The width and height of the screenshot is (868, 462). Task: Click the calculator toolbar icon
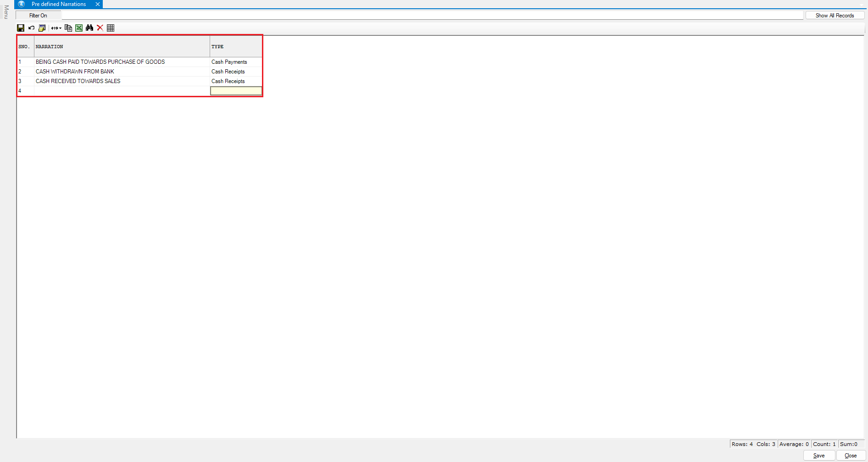coord(42,28)
